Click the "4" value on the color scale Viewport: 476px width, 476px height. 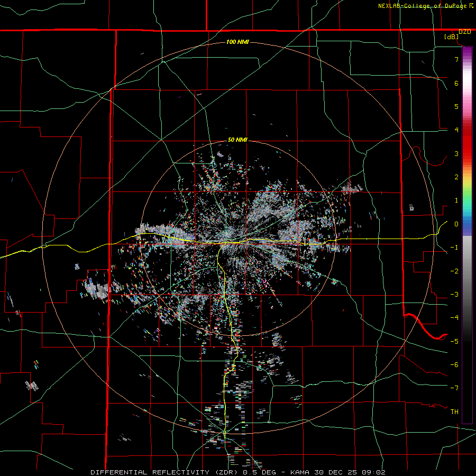tap(456, 130)
